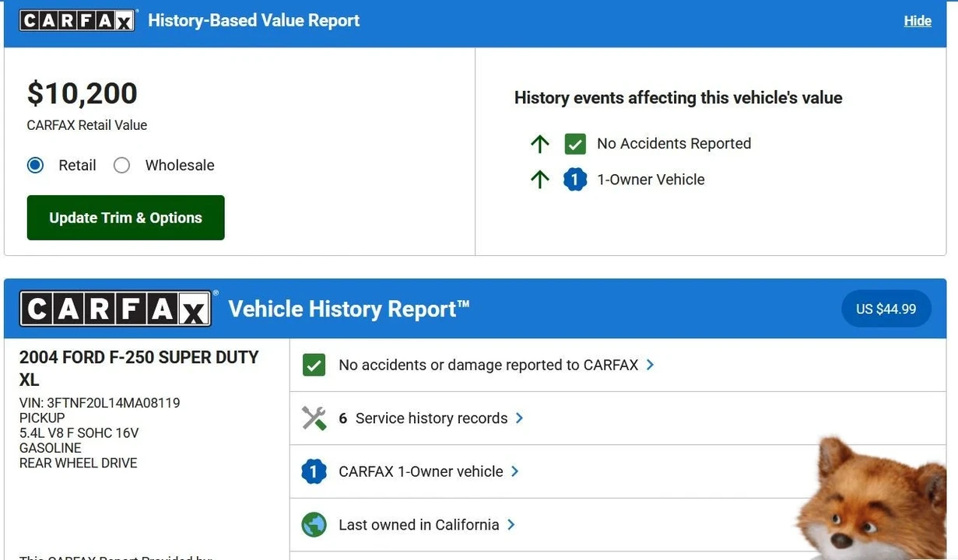Click the History events affecting this vehicle's value heading
The width and height of the screenshot is (958, 560).
(x=679, y=98)
